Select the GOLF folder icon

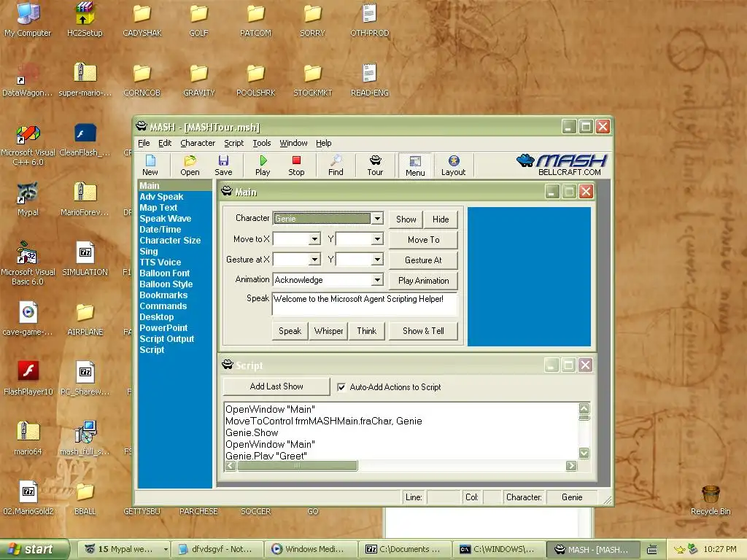point(198,20)
